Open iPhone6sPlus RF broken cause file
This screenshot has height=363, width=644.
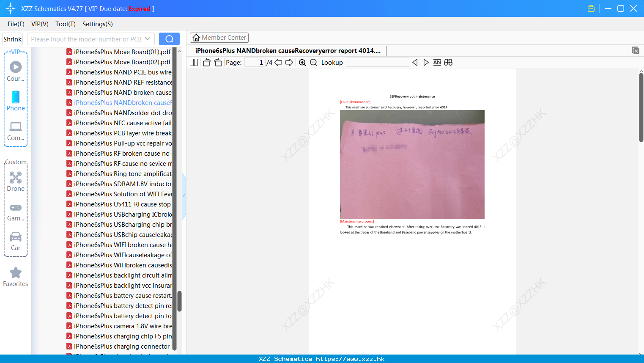click(119, 154)
